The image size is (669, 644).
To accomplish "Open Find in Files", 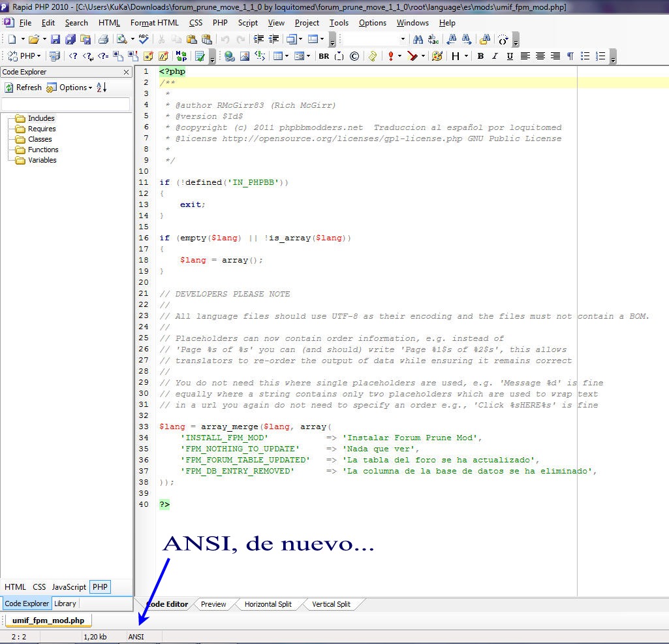I will pos(485,39).
